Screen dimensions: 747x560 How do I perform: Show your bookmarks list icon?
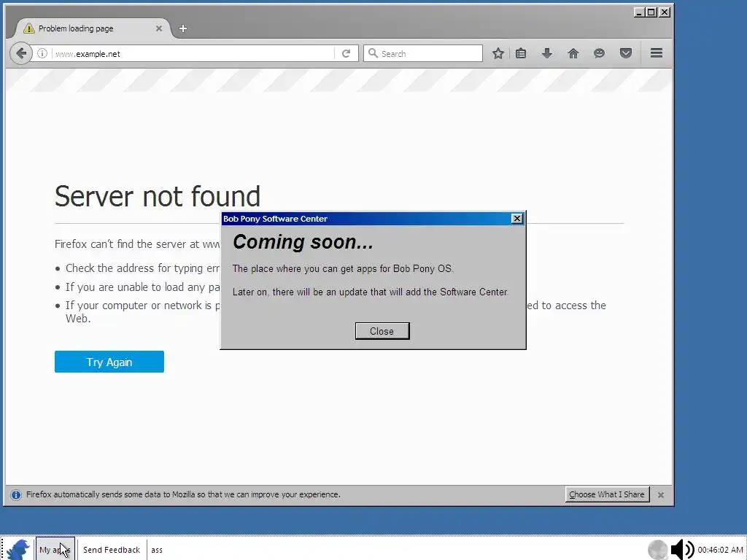click(x=521, y=53)
